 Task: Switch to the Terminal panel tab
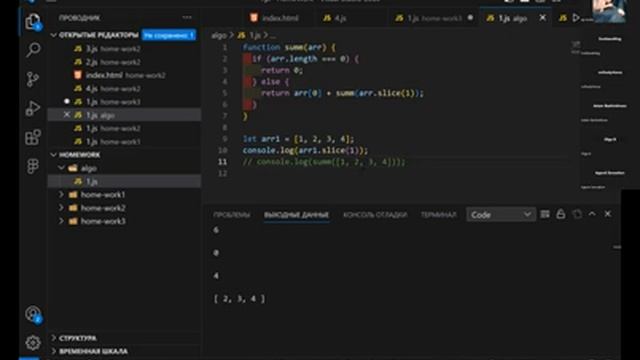coord(438,215)
